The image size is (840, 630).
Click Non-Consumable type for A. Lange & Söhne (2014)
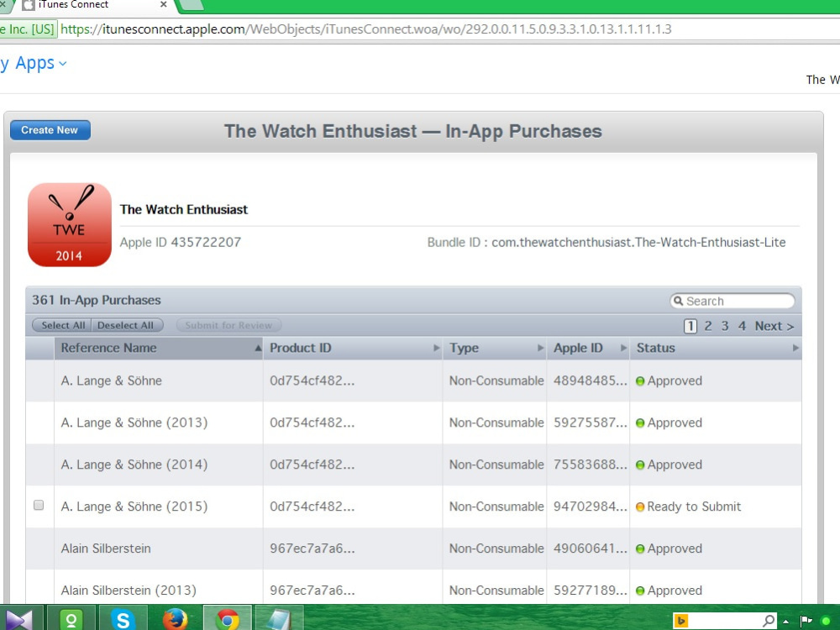(x=496, y=465)
